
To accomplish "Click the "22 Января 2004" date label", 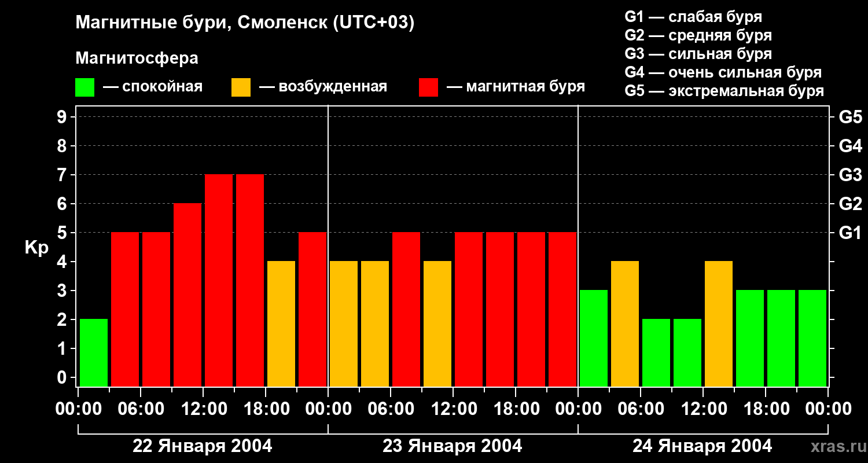I will (x=202, y=446).
